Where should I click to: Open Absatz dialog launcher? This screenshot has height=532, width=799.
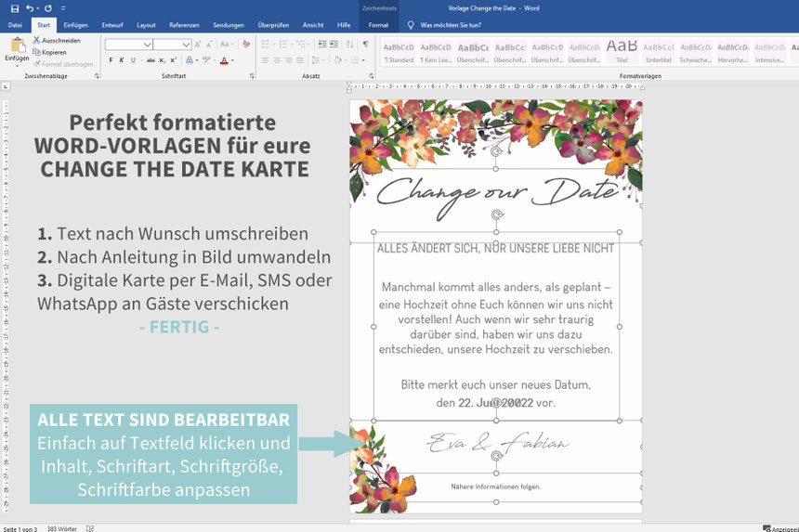click(x=371, y=76)
